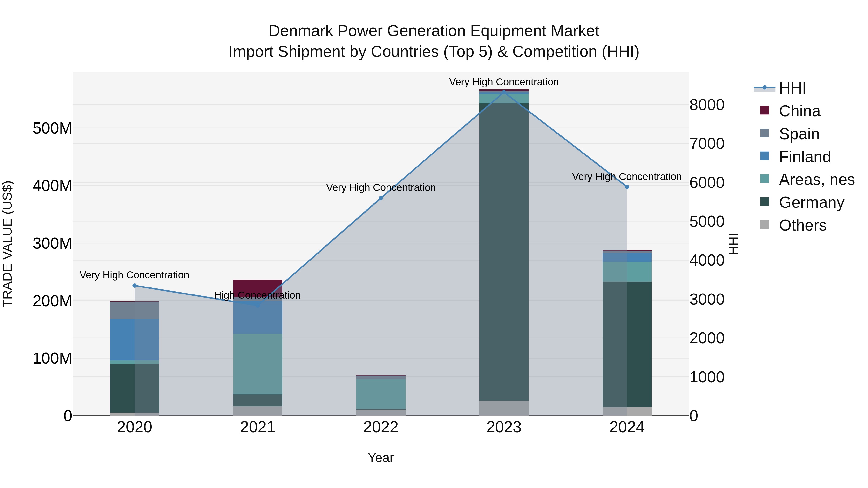Click the Finland blue color swatch

pos(765,156)
